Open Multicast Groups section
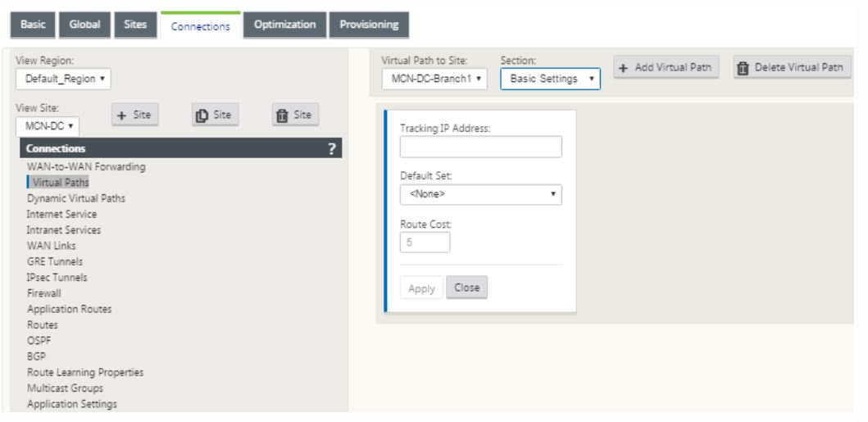Viewport: 868px width, 422px height. (65, 388)
